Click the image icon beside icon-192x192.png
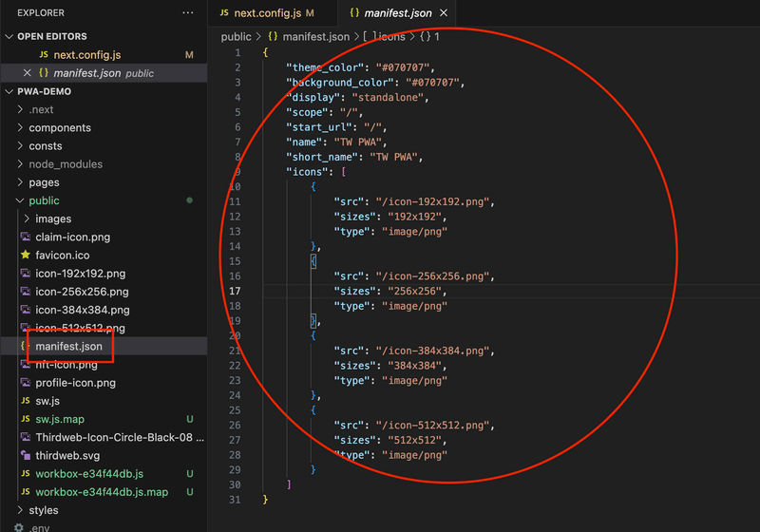The image size is (760, 532). pos(26,273)
